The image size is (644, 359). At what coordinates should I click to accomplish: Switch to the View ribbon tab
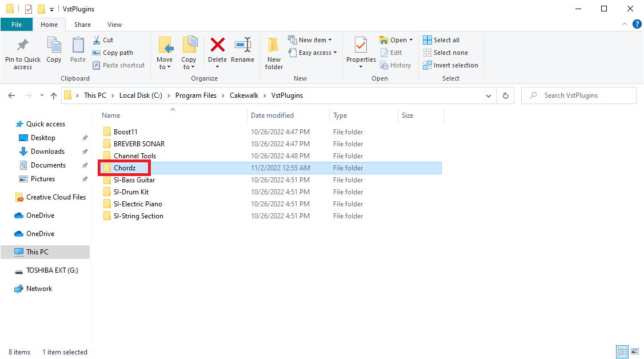(x=114, y=25)
